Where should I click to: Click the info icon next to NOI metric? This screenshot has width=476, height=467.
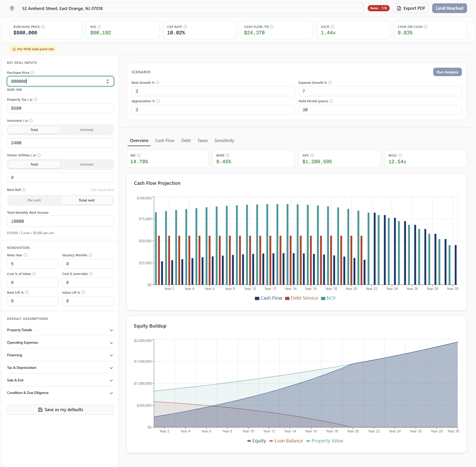pyautogui.click(x=100, y=26)
